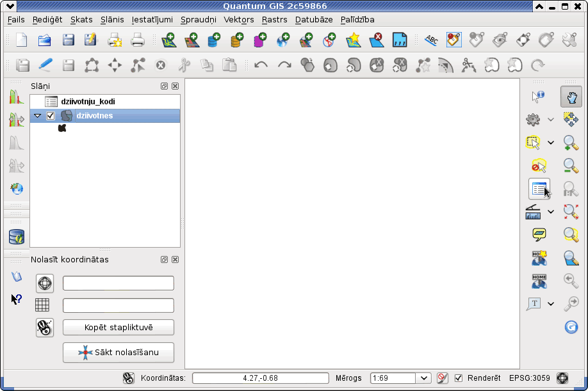The image size is (588, 391).
Task: Show bookmarks HOME icon
Action: (539, 281)
